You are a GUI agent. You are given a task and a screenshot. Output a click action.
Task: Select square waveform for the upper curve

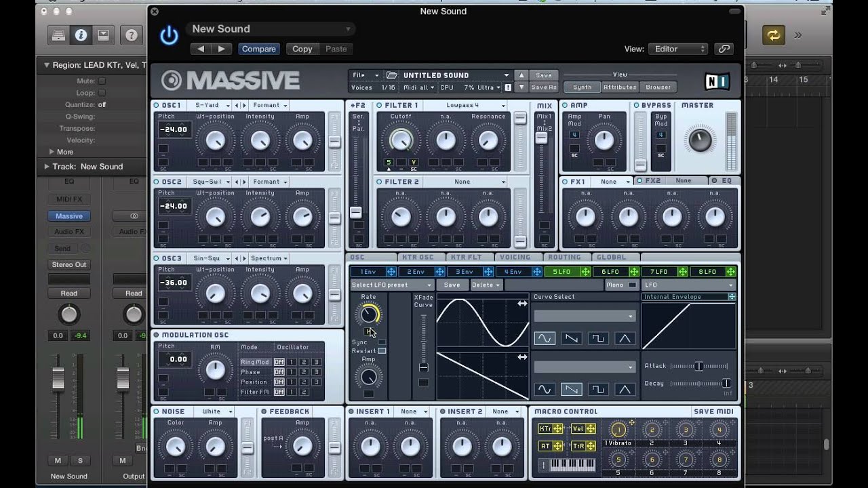(598, 338)
